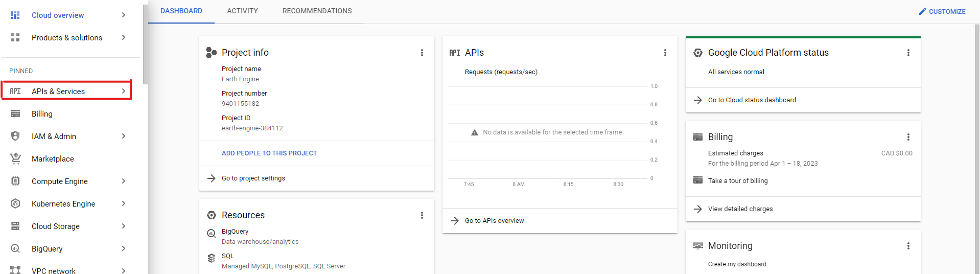This screenshot has height=274, width=980.
Task: Click the Kubernetes Engine icon
Action: pyautogui.click(x=15, y=204)
